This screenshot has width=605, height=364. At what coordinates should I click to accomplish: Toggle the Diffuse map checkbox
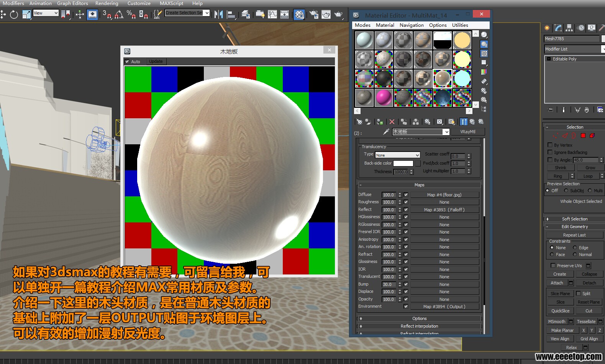pos(406,194)
